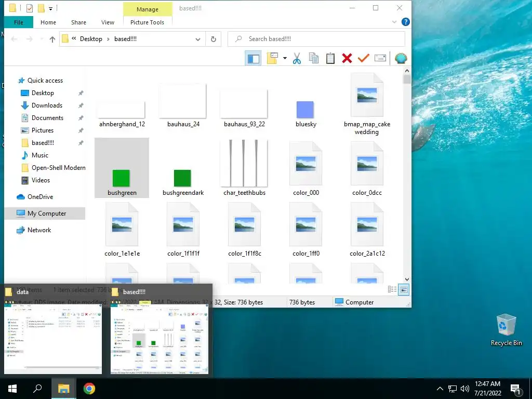This screenshot has width=532, height=399.
Task: Click the Refresh button beside address bar
Action: 214,39
